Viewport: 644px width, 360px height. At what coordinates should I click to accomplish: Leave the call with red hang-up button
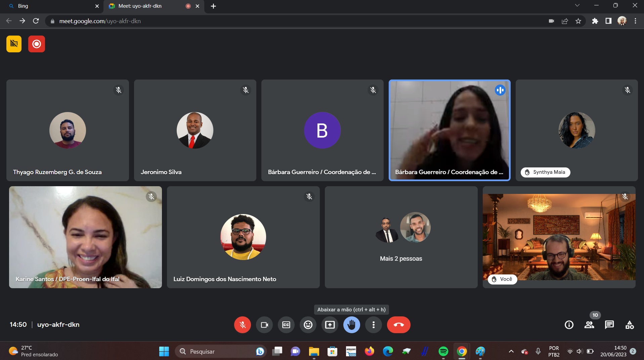click(x=398, y=325)
